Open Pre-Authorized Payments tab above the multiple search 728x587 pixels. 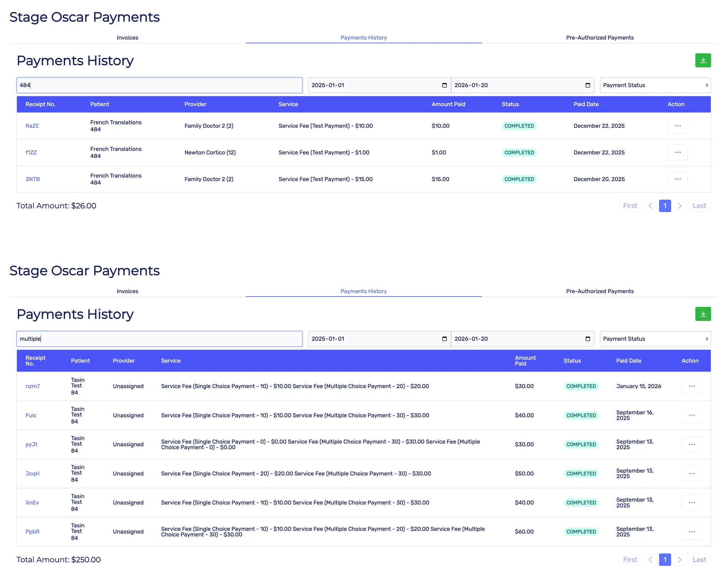600,291
